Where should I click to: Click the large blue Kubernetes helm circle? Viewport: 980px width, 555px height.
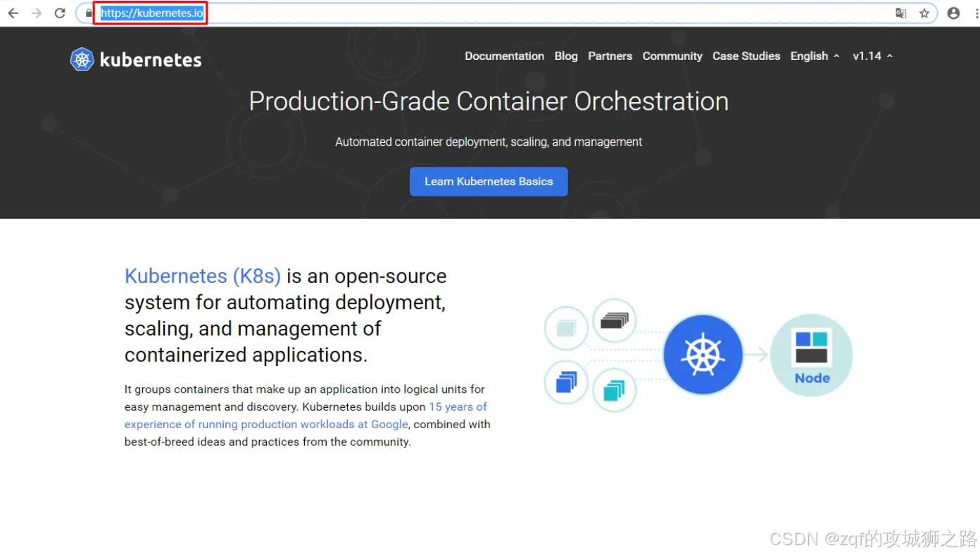(x=703, y=354)
